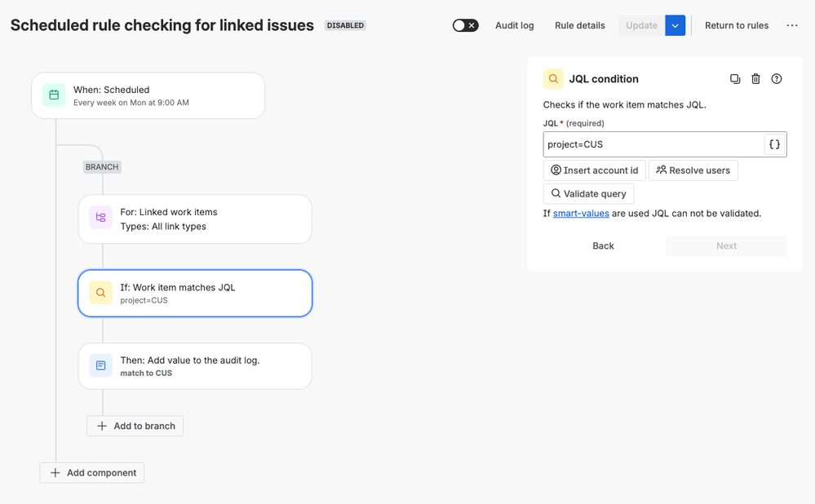Click the Back button in panel

point(603,245)
